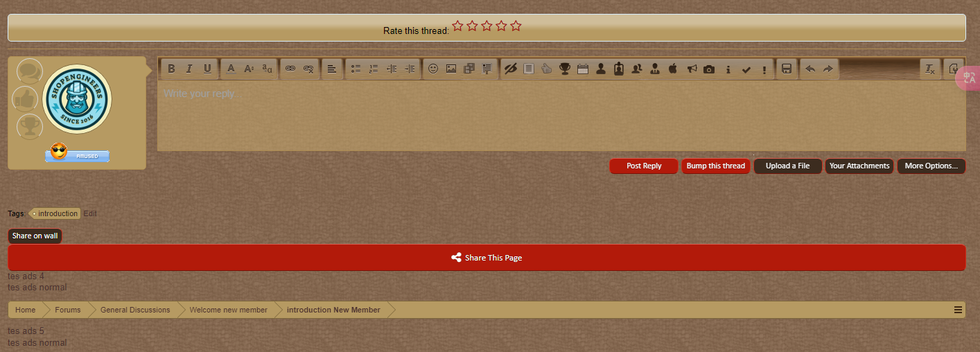Image resolution: width=980 pixels, height=352 pixels.
Task: Click the two users group icon
Action: (x=637, y=69)
